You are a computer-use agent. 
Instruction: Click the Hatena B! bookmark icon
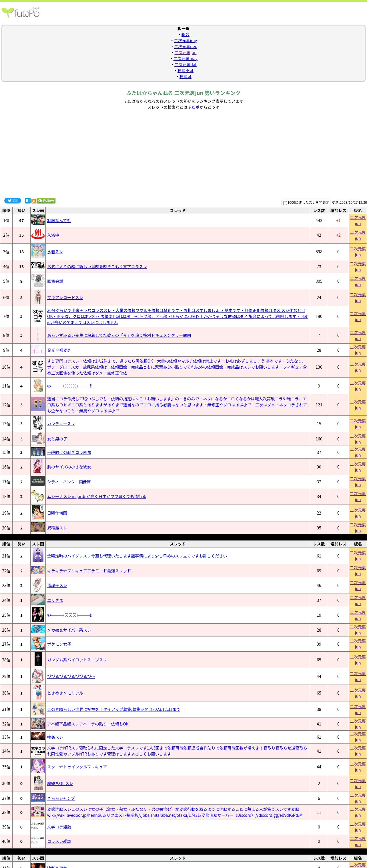(x=28, y=201)
